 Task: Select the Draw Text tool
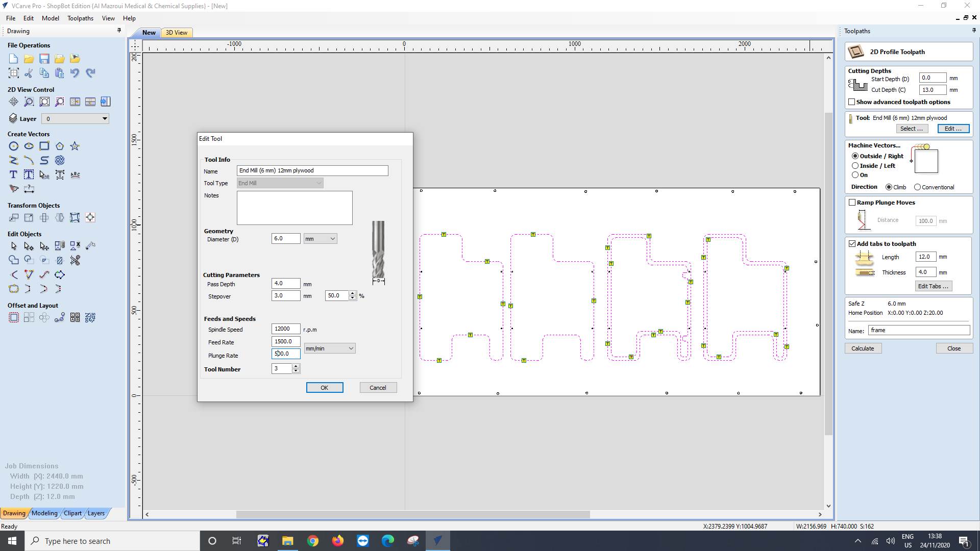[x=14, y=175]
